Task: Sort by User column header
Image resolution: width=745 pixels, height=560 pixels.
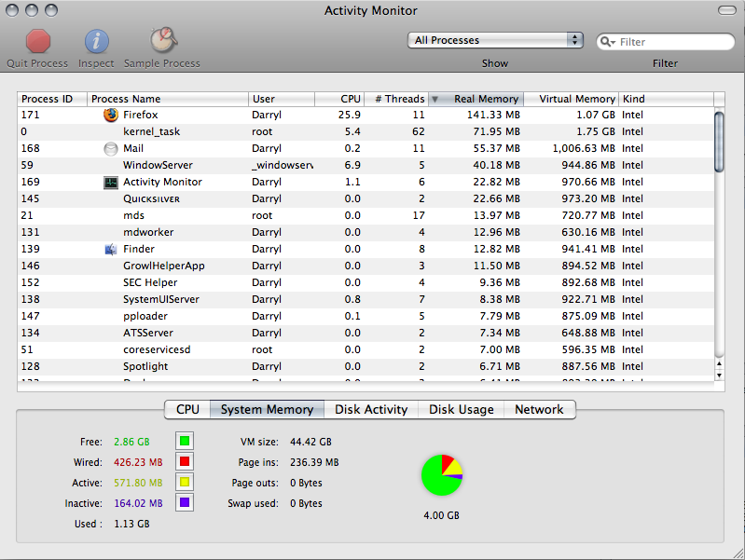Action: pyautogui.click(x=282, y=99)
